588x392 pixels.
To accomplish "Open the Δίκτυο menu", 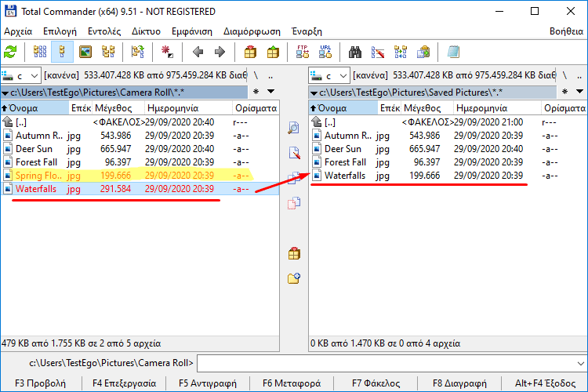I will pos(146,31).
